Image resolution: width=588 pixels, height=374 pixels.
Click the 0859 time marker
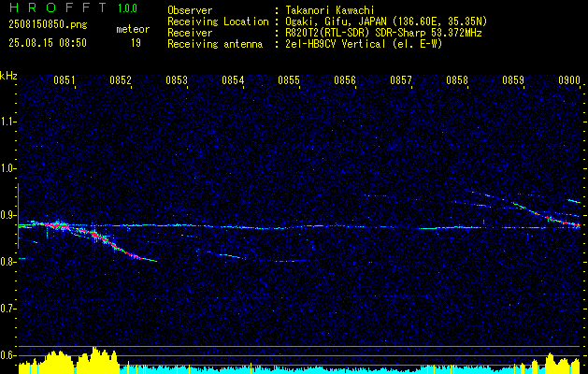pyautogui.click(x=512, y=80)
